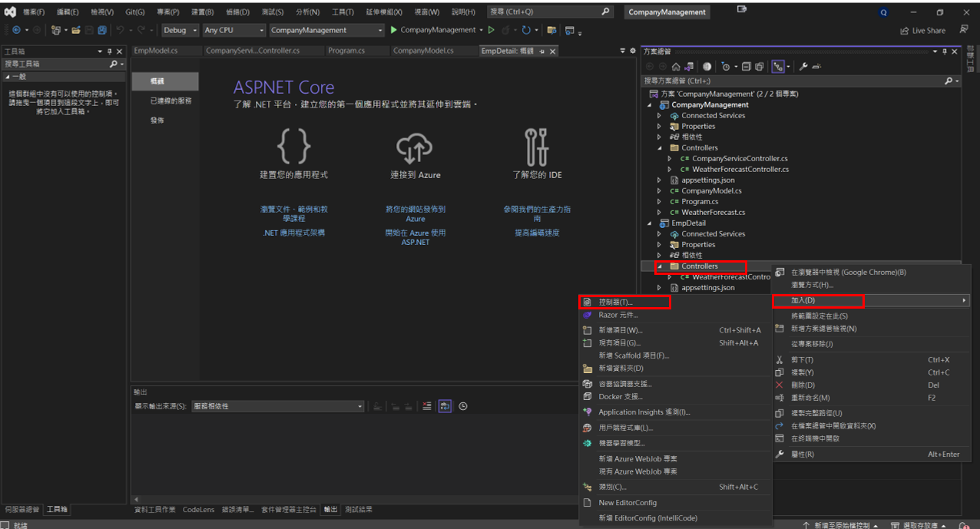Image resolution: width=980 pixels, height=529 pixels.
Task: Collapse the CompanyManagement project node
Action: tap(650, 105)
